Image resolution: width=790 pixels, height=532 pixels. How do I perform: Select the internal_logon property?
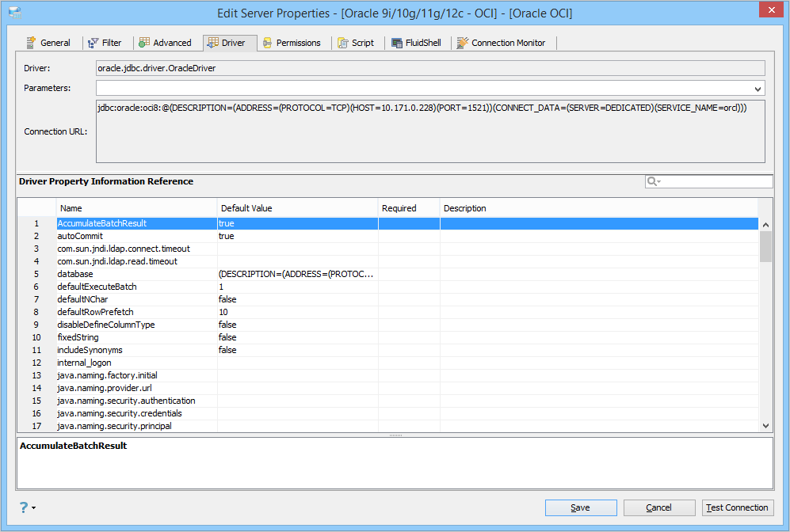click(388, 363)
